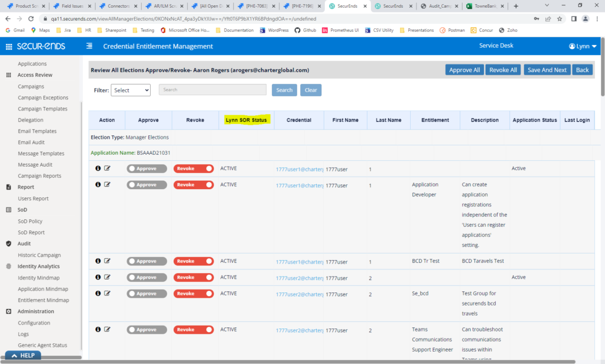The height and width of the screenshot is (364, 605).
Task: Open Generic Agent Status in the sidebar
Action: pyautogui.click(x=43, y=345)
